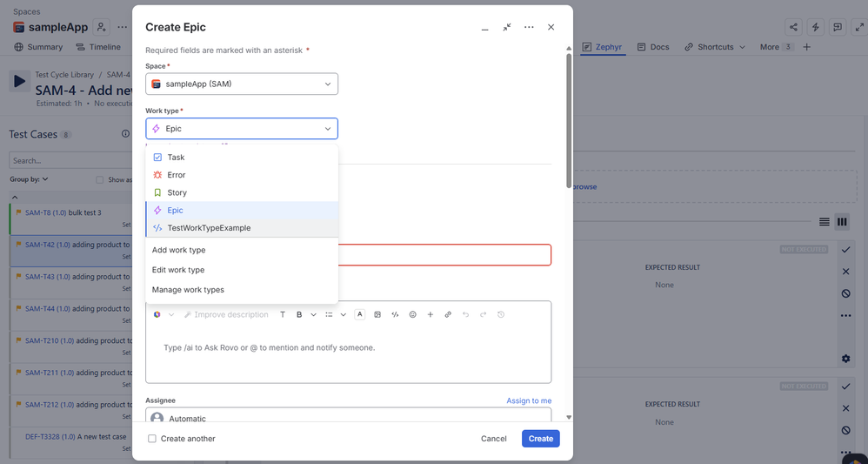Click add people icon next to sampleApp

point(101,27)
